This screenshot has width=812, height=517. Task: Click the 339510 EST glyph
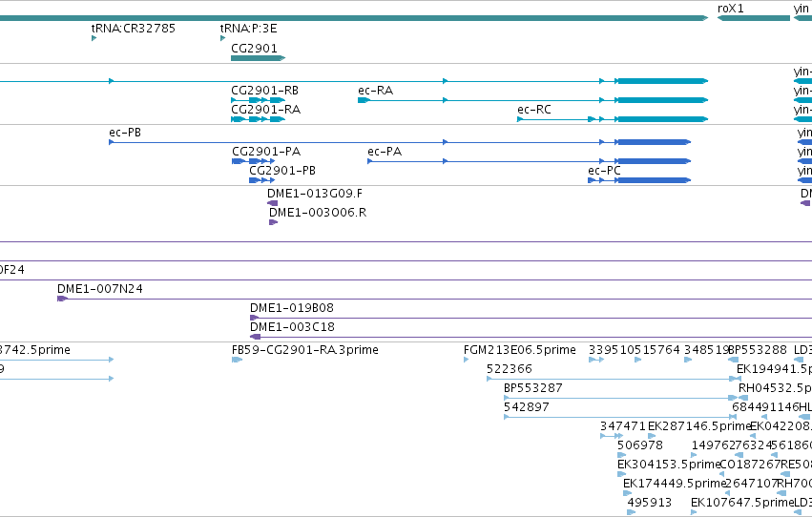596,360
